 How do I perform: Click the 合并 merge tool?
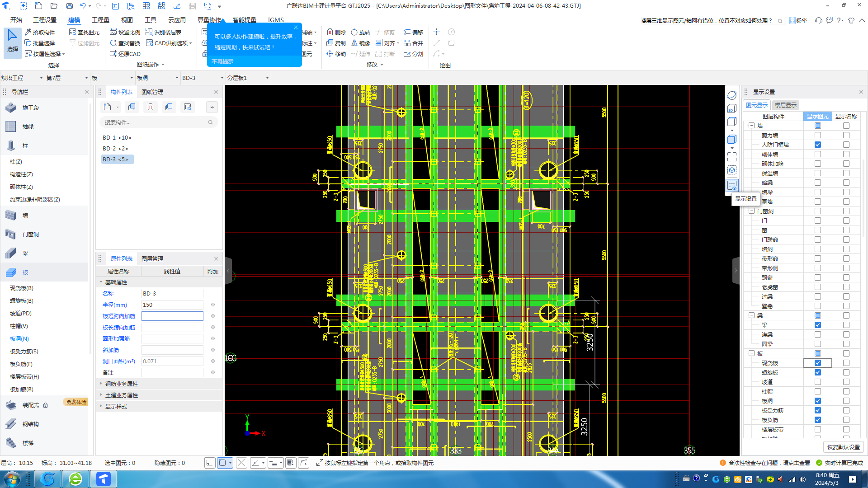(x=414, y=43)
